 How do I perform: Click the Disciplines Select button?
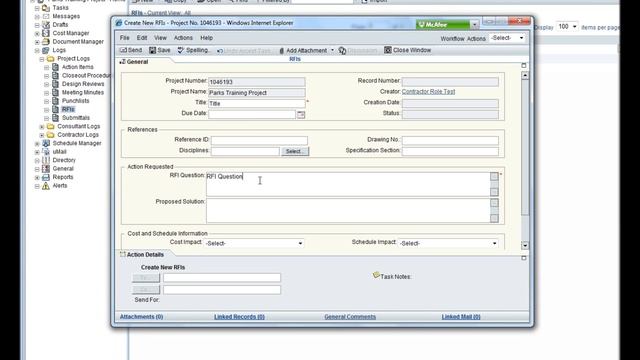click(x=295, y=151)
